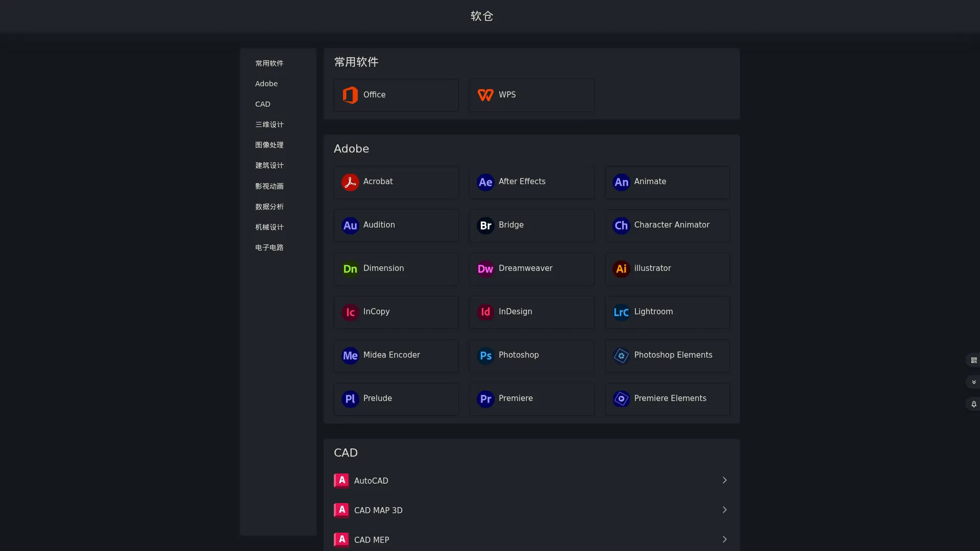Open the QR code floating button
The width and height of the screenshot is (980, 551).
(x=973, y=360)
